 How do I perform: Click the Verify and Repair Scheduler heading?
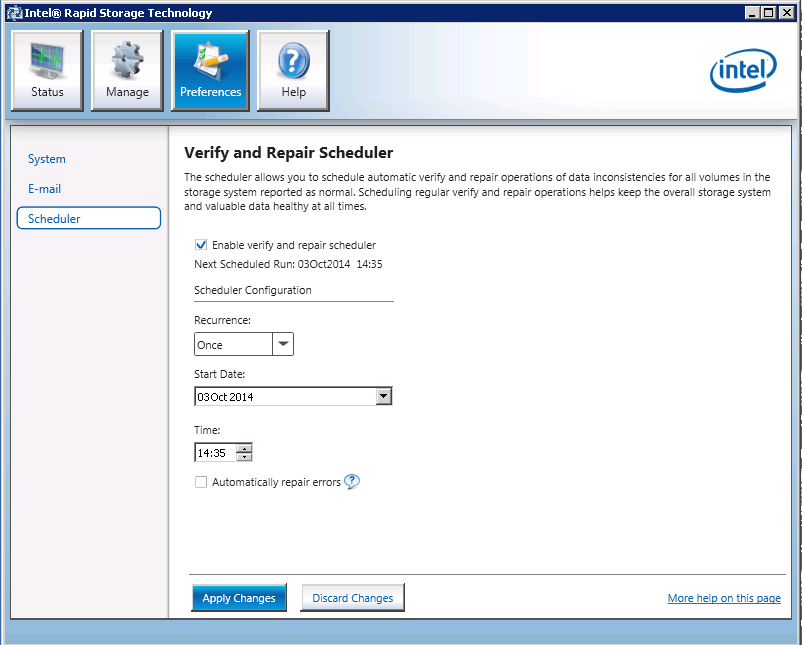click(288, 152)
